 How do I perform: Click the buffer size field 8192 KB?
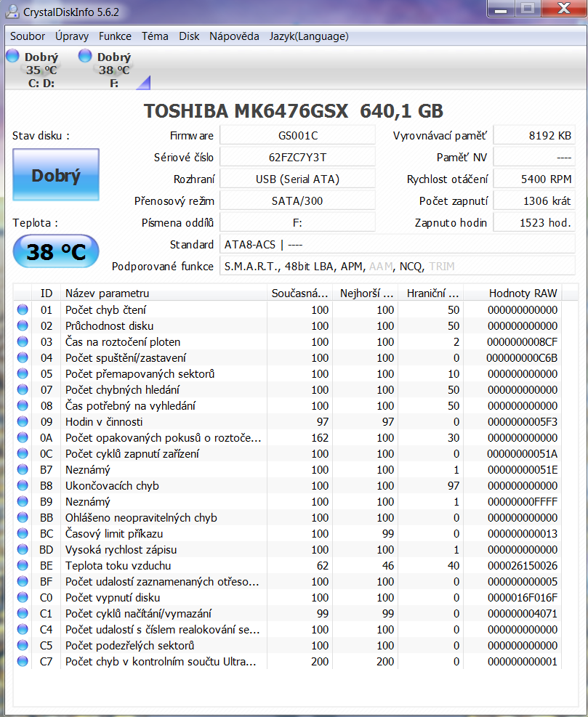[x=534, y=135]
